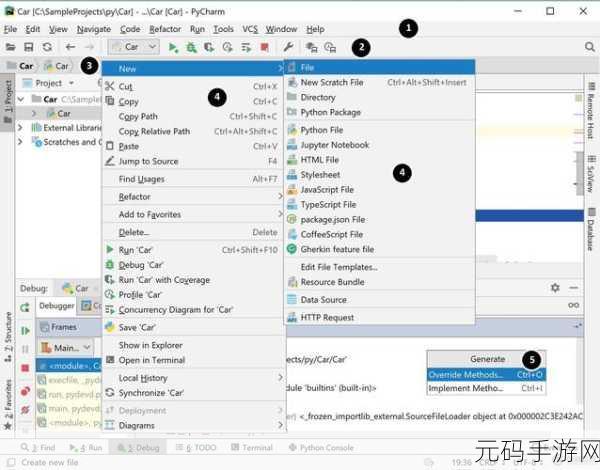Open Settings via the wrench icon
Viewport: 600px width, 470px height.
(x=288, y=47)
